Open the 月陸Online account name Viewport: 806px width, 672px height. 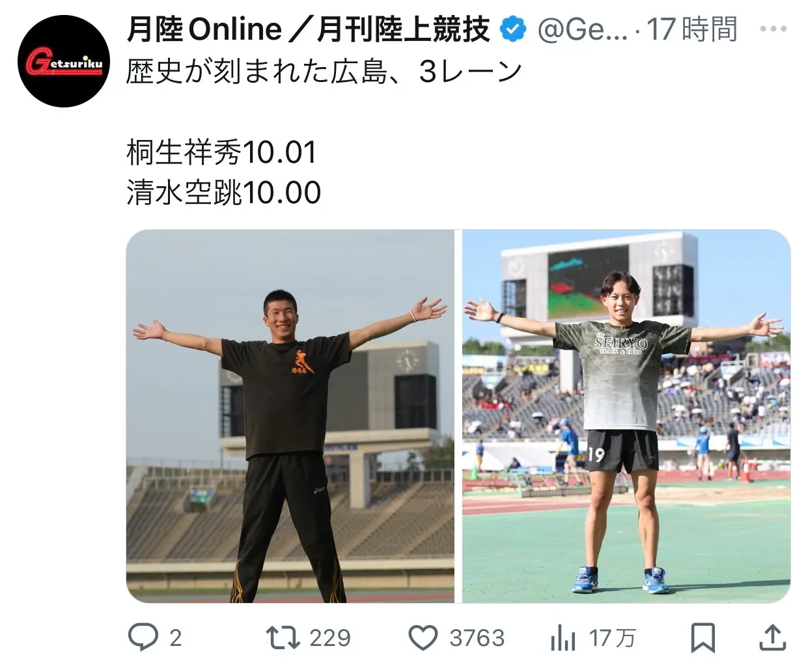(308, 30)
